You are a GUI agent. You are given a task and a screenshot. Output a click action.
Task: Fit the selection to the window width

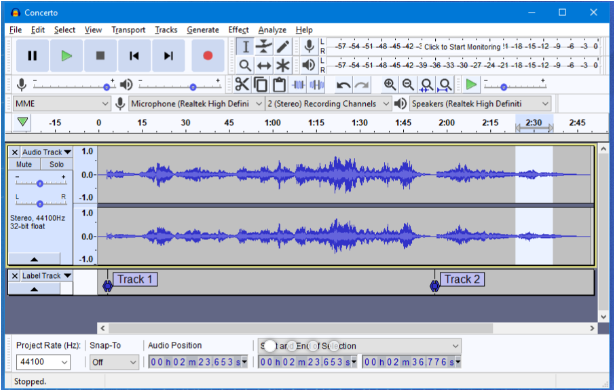point(426,84)
